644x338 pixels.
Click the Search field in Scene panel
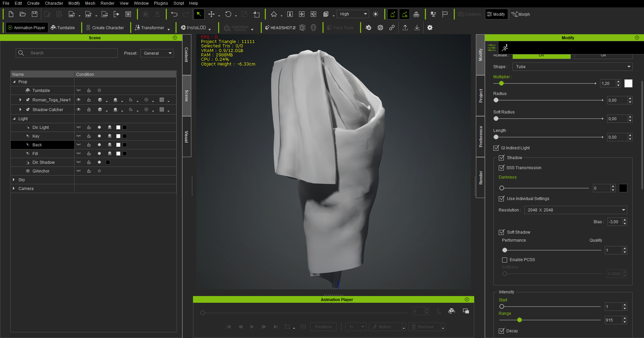[x=67, y=53]
